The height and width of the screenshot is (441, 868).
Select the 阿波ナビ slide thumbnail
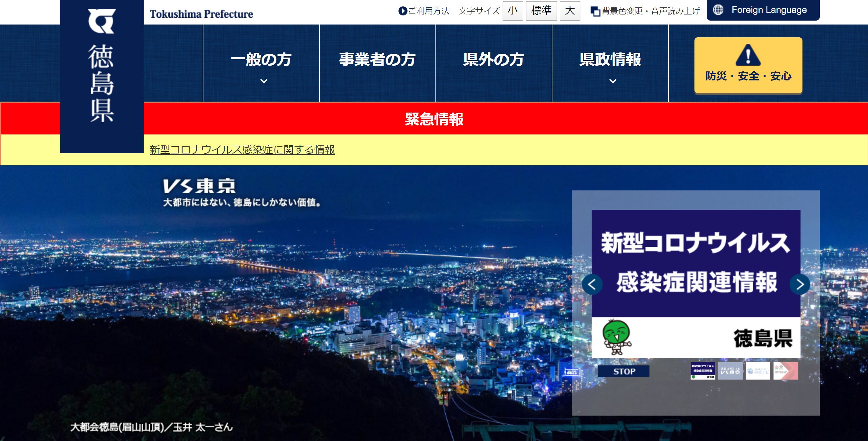click(x=758, y=371)
